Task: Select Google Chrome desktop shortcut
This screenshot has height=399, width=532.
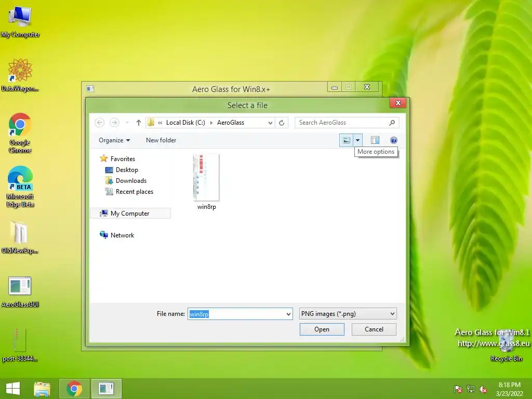Action: [20, 133]
